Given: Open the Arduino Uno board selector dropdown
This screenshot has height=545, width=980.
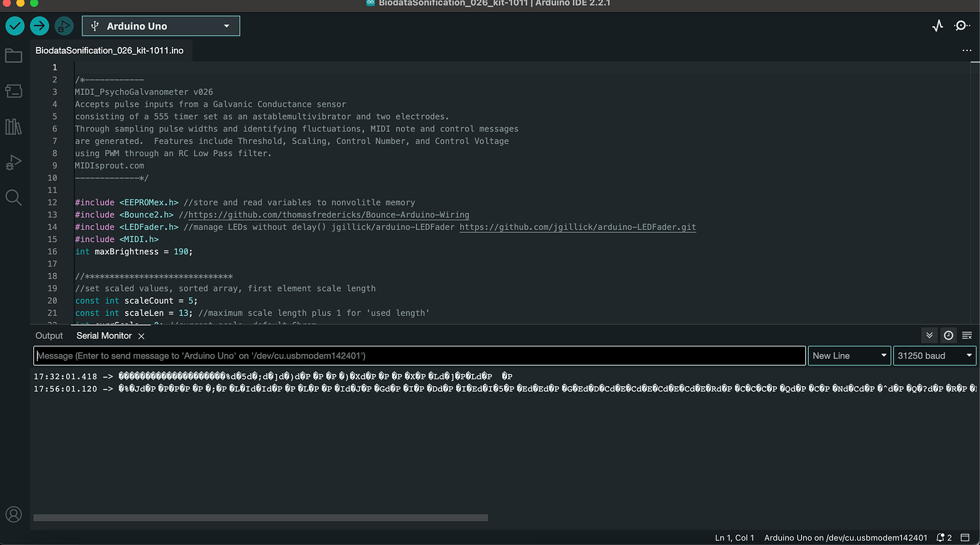Looking at the screenshot, I should [x=160, y=25].
